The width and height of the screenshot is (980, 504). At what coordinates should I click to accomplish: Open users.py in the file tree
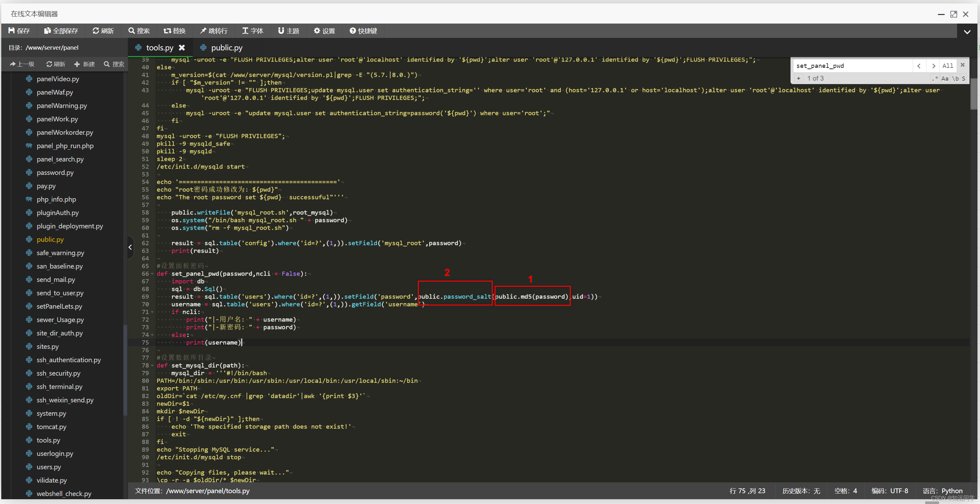(x=49, y=467)
